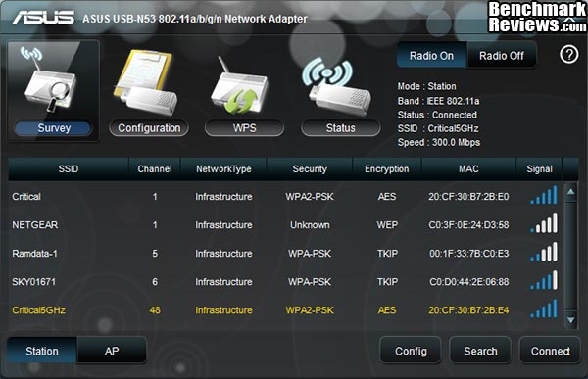Open the WPS router sync icon
This screenshot has height=379, width=588.
point(240,86)
